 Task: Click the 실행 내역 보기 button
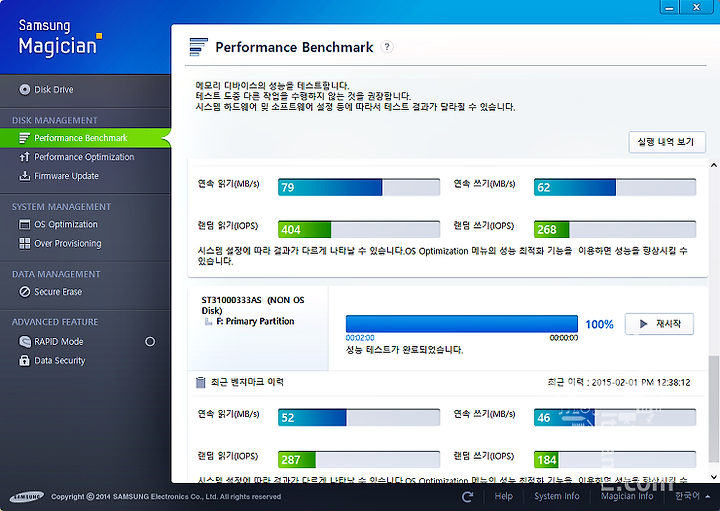click(x=667, y=142)
